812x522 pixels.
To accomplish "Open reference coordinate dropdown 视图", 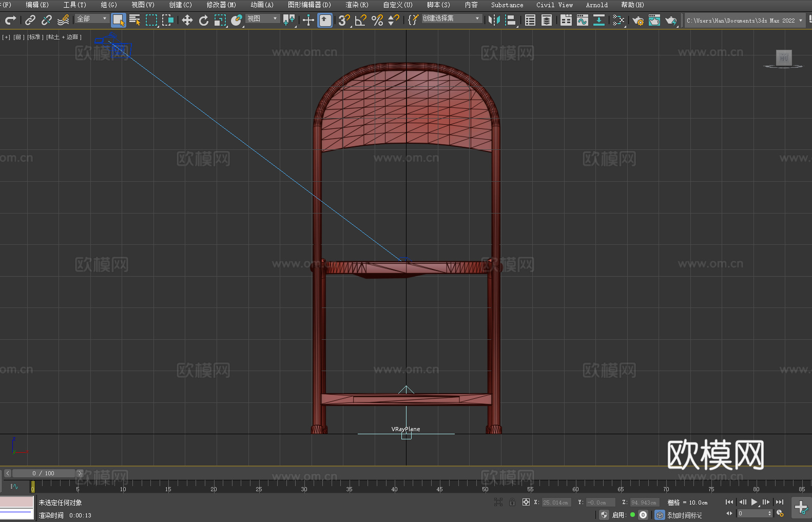I will 262,18.
